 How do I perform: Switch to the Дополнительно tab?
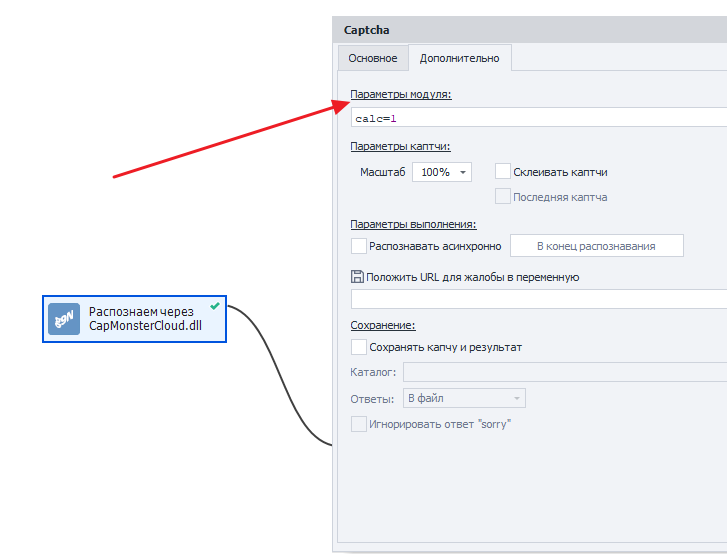pyautogui.click(x=459, y=58)
